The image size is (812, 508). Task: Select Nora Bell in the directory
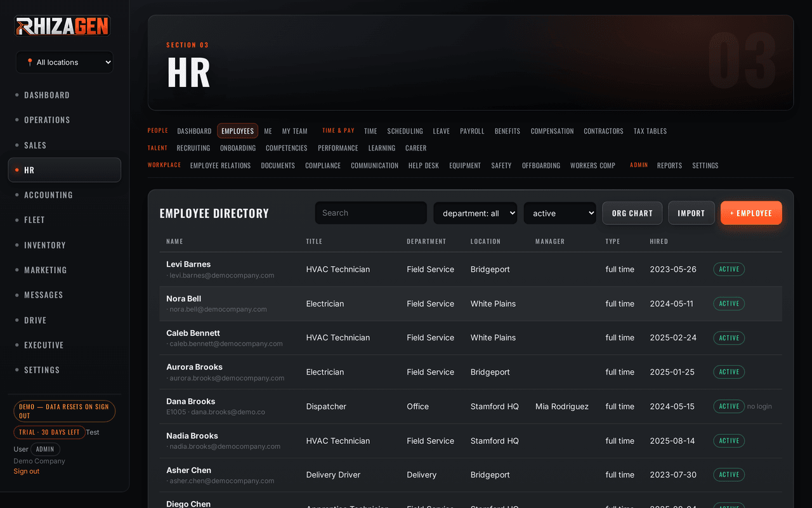(471, 304)
